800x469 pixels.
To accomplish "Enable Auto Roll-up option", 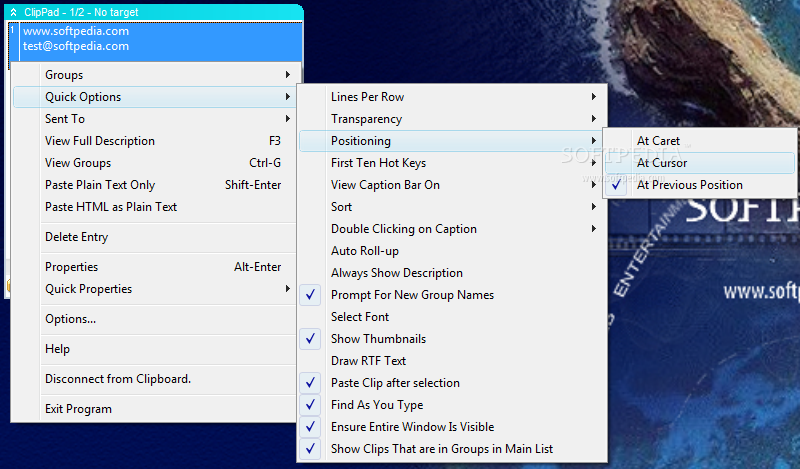I will (x=451, y=251).
